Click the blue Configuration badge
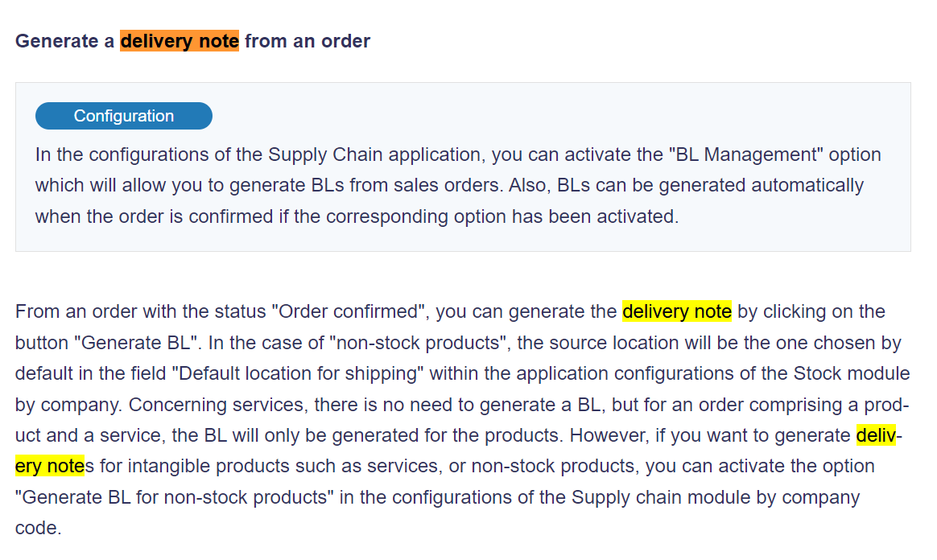The image size is (937, 560). click(x=124, y=116)
